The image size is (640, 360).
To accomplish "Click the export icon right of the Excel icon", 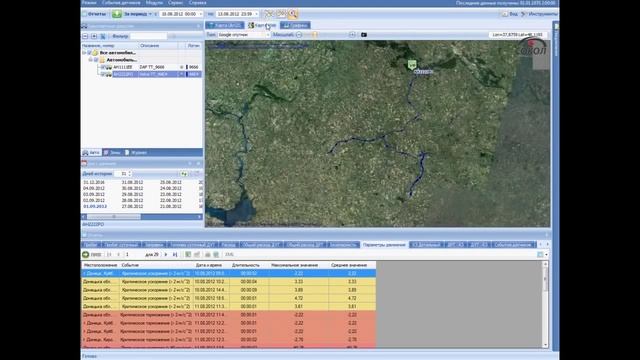I will (x=197, y=254).
